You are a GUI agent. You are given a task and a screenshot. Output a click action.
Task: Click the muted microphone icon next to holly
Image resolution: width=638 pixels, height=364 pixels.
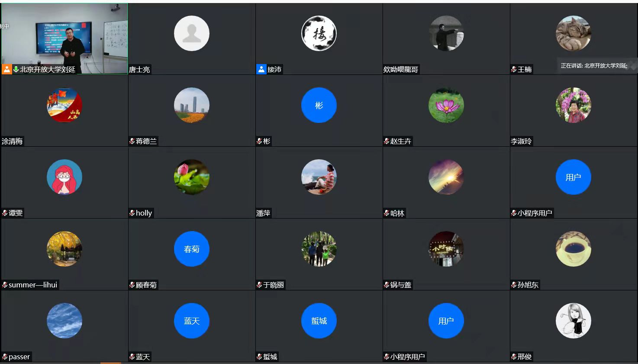(132, 213)
